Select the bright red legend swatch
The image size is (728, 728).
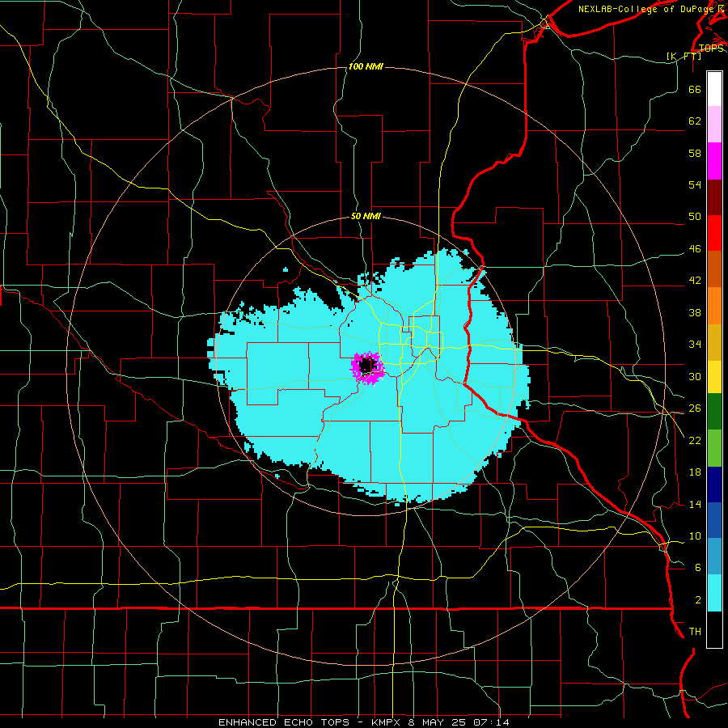click(714, 233)
